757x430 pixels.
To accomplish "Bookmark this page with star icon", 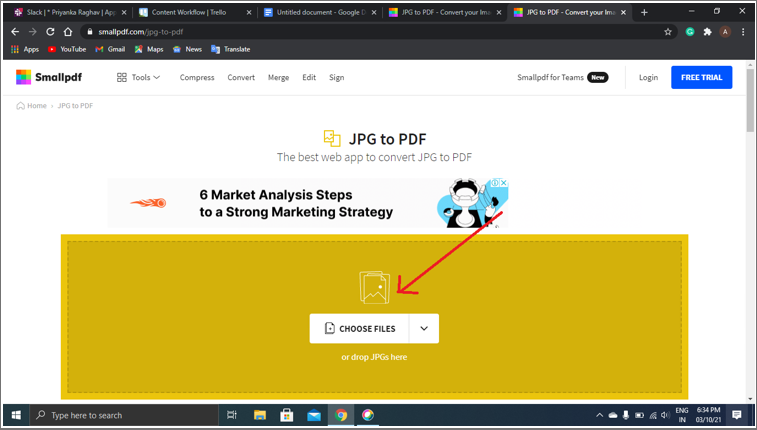I will point(668,32).
